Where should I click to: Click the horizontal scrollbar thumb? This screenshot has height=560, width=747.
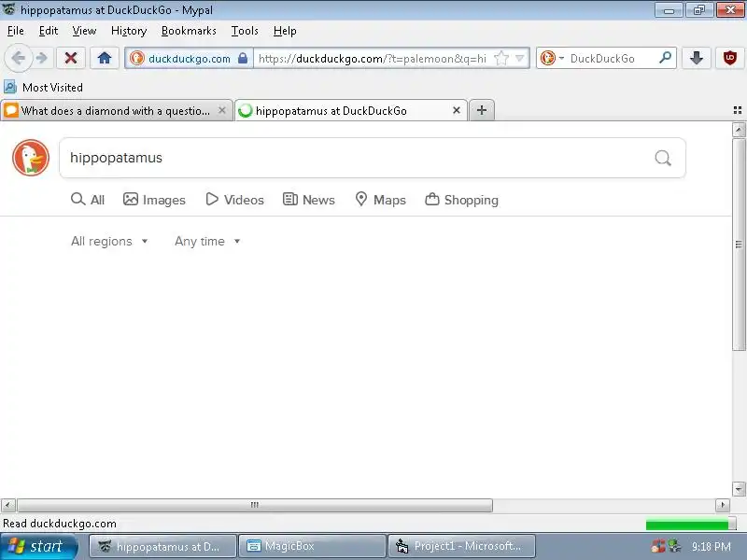click(x=254, y=505)
